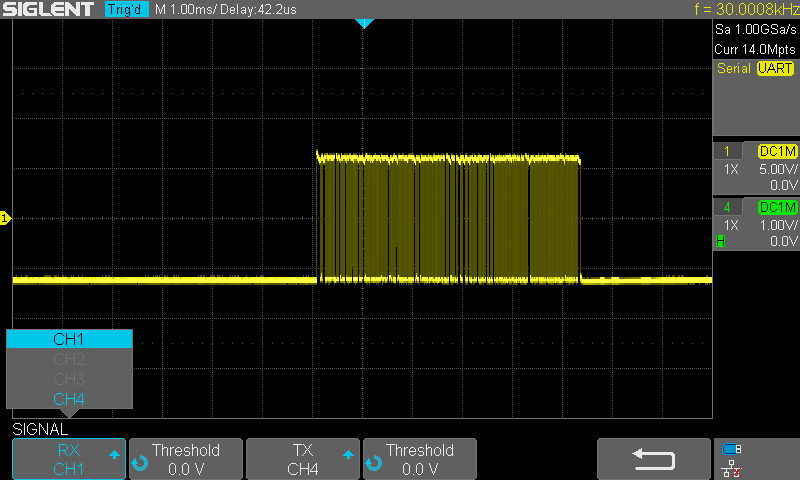
Task: Select CH3 in the source popup list
Action: 69,379
